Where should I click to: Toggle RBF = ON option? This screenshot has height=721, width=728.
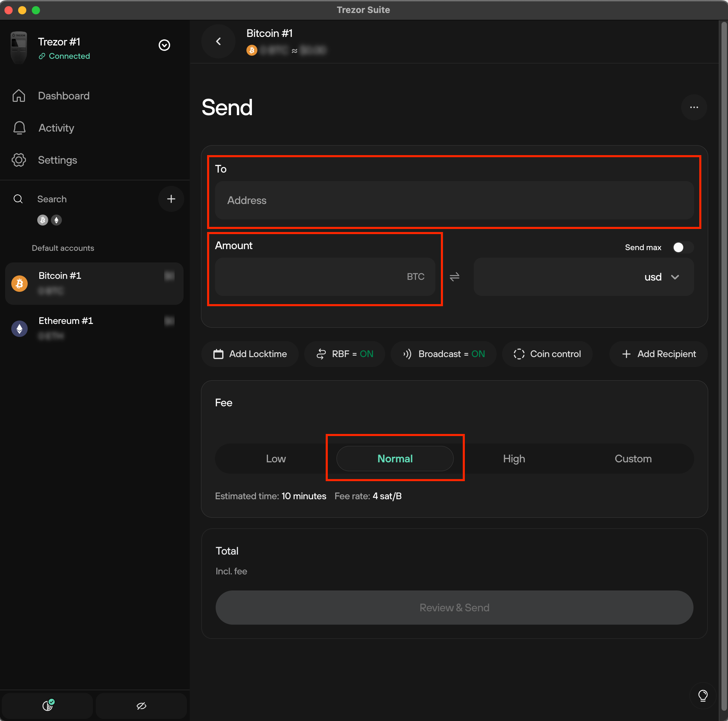pyautogui.click(x=345, y=354)
